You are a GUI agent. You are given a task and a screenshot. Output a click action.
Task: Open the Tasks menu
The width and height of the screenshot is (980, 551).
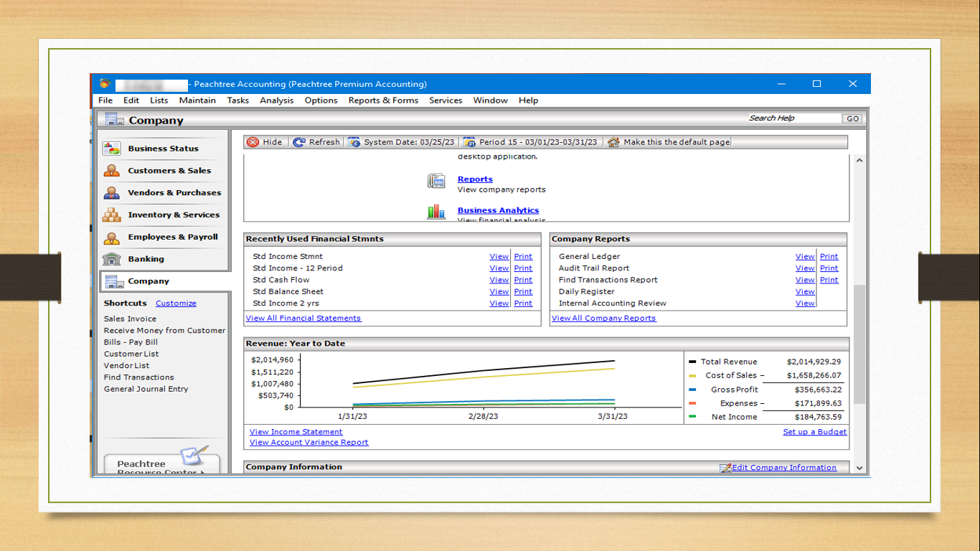click(x=238, y=100)
